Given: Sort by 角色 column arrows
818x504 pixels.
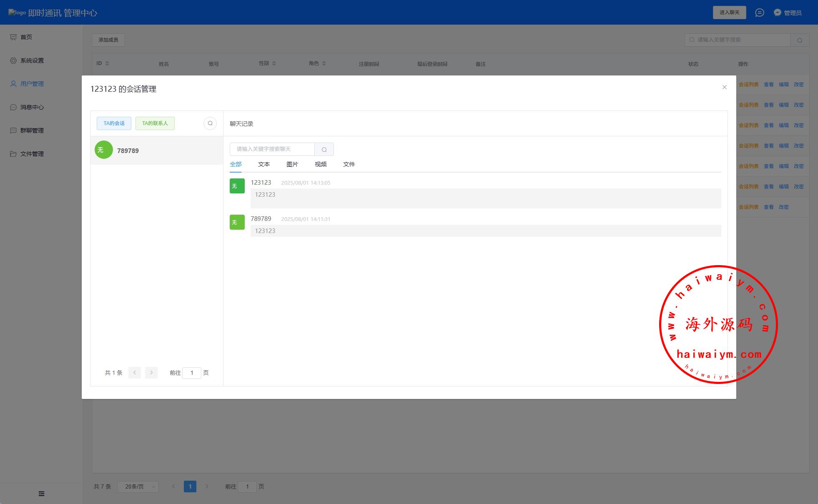Looking at the screenshot, I should click(324, 63).
